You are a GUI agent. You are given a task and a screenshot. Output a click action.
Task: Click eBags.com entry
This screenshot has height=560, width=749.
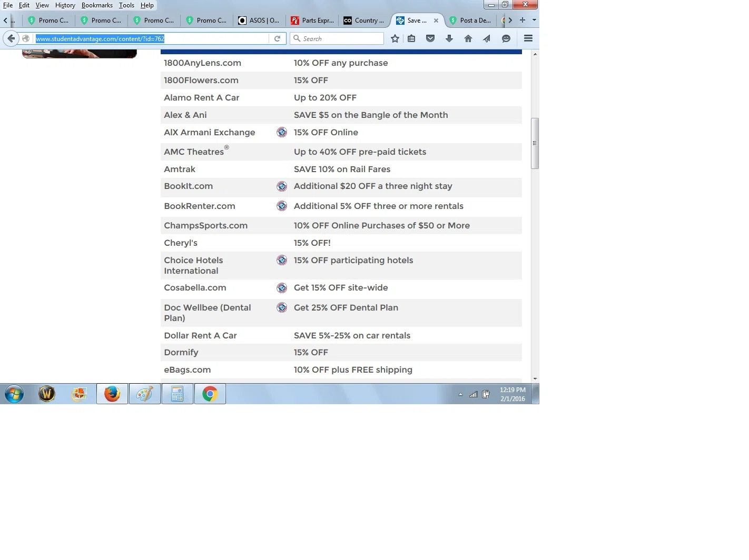coord(187,369)
